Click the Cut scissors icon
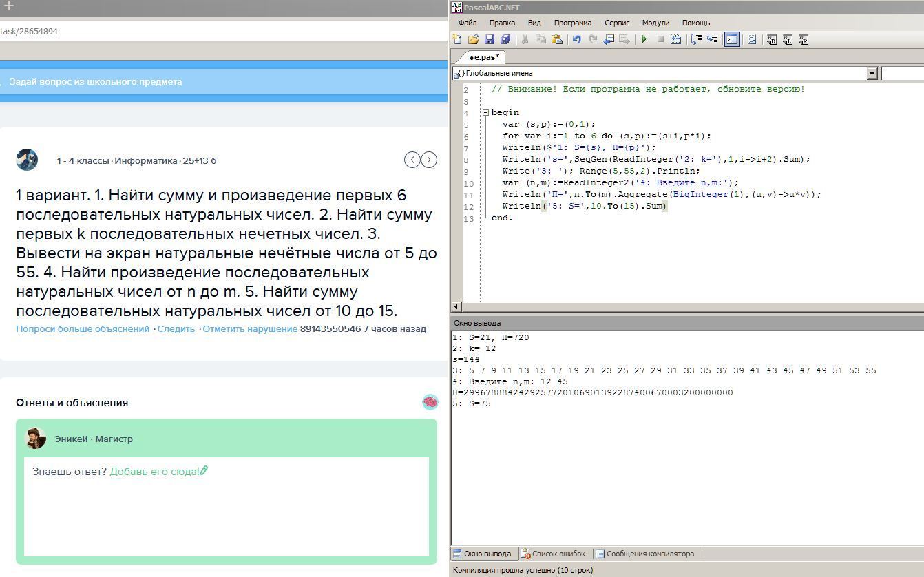 tap(525, 40)
